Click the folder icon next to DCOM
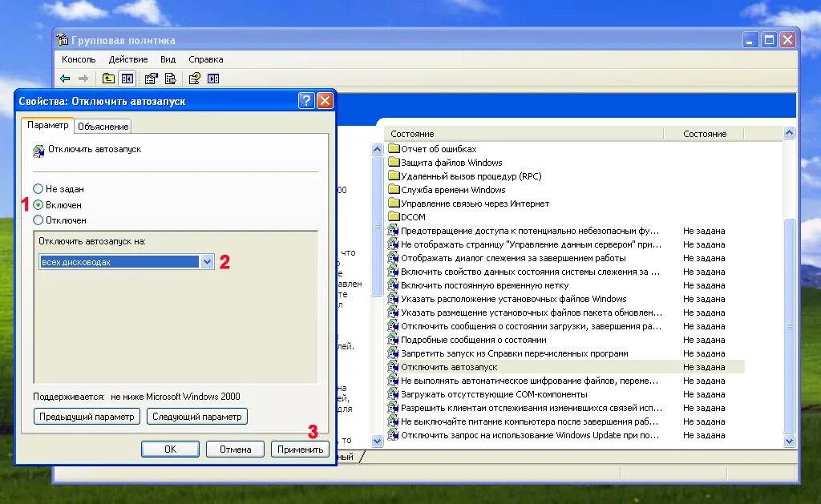821x504 pixels. coord(394,216)
